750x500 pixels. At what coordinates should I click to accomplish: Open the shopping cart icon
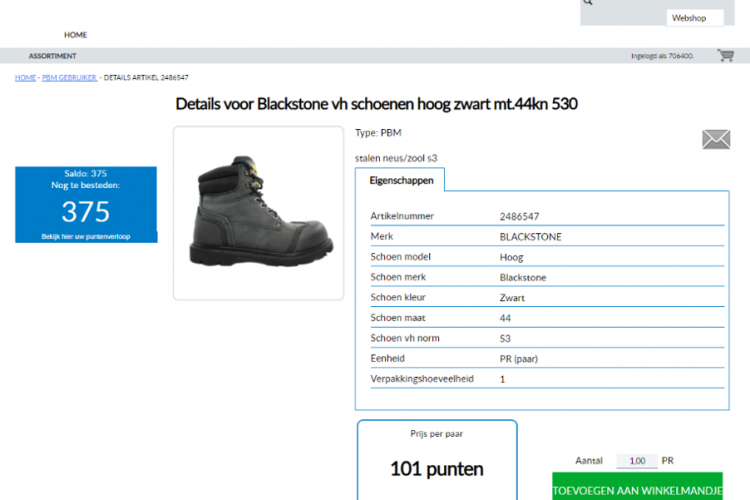click(x=726, y=56)
